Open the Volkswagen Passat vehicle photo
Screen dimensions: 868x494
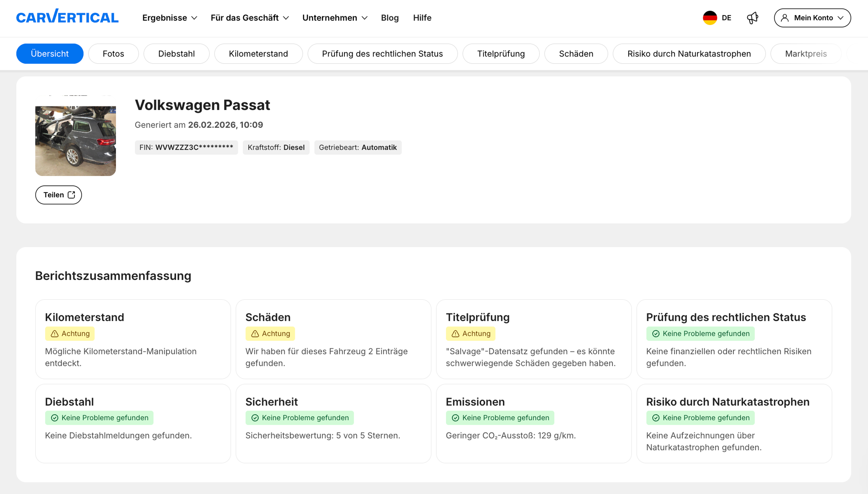pos(75,136)
